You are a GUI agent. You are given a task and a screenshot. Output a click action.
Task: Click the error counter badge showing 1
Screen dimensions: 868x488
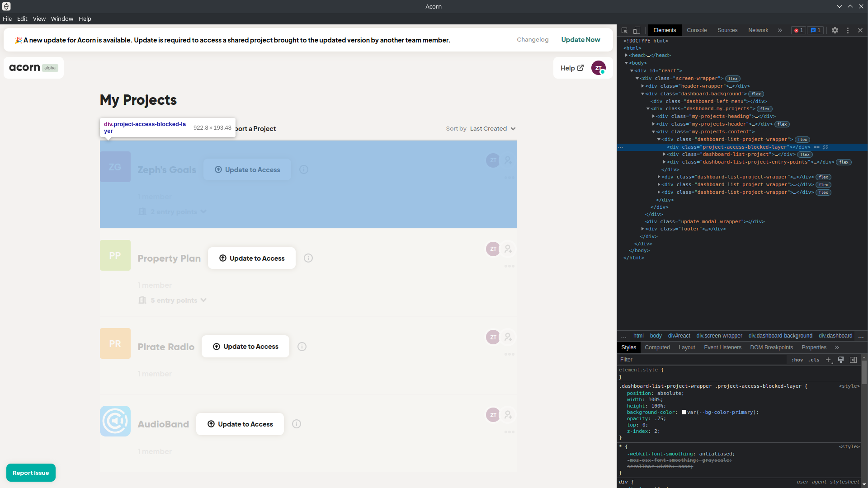pos(798,30)
